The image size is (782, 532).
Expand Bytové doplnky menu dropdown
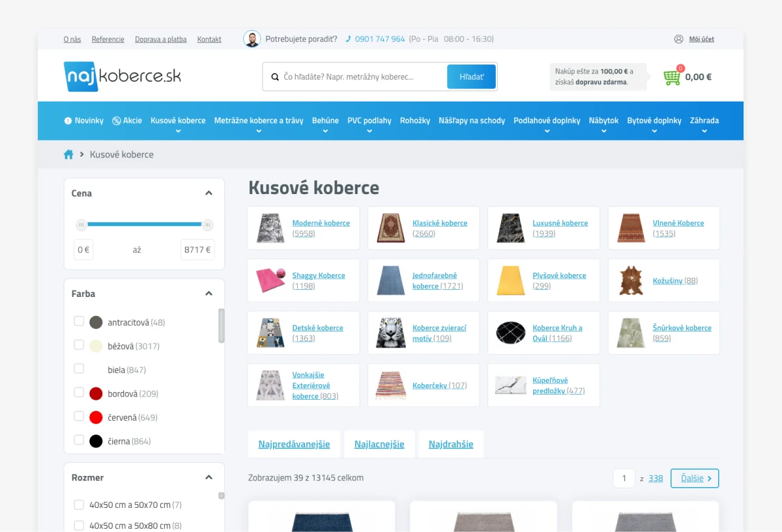pyautogui.click(x=654, y=131)
